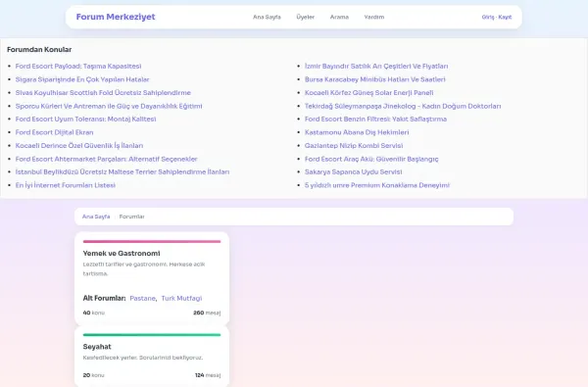
Task: Open the Turk Mutfagi subforum
Action: click(x=181, y=299)
